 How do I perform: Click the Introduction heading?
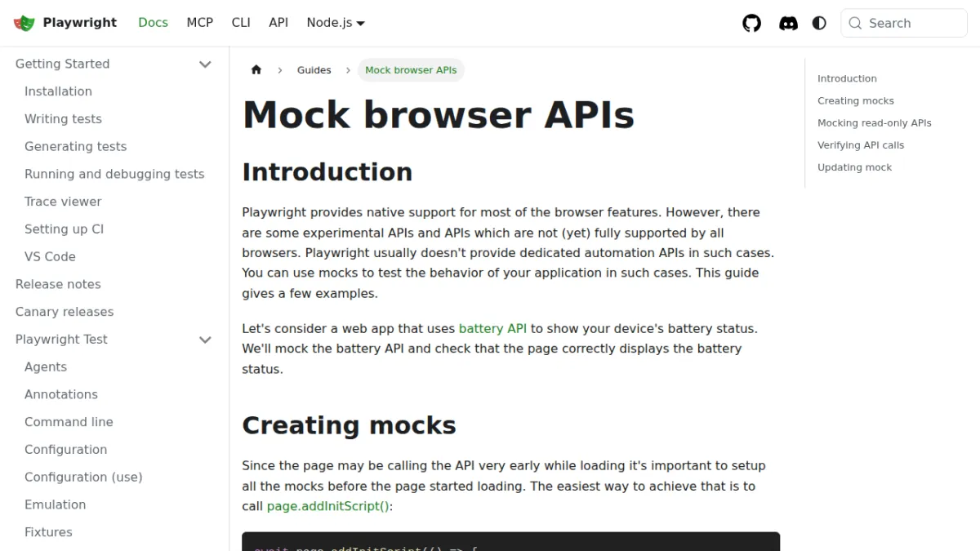pos(327,172)
